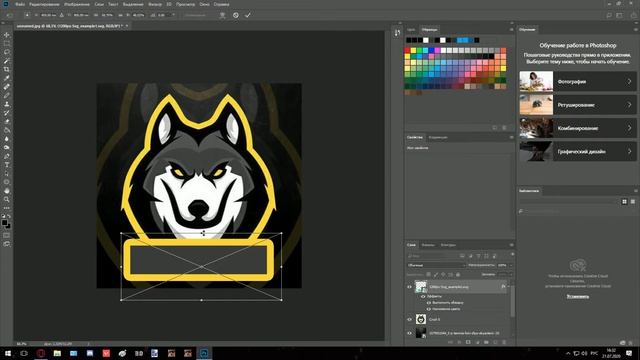Select the Hand tool
This screenshot has width=640, height=360.
7,191
